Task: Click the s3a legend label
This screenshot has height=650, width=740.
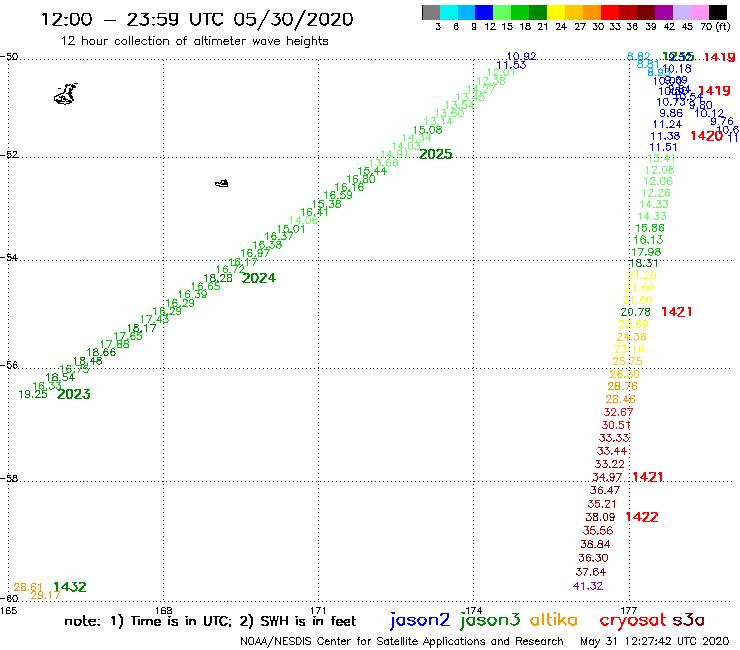Action: tap(689, 620)
